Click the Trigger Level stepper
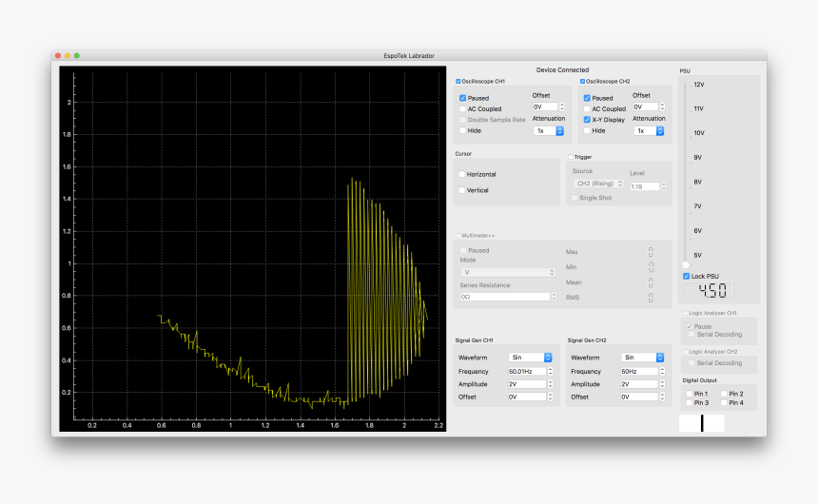Screen dimensions: 818x504 pos(664,186)
